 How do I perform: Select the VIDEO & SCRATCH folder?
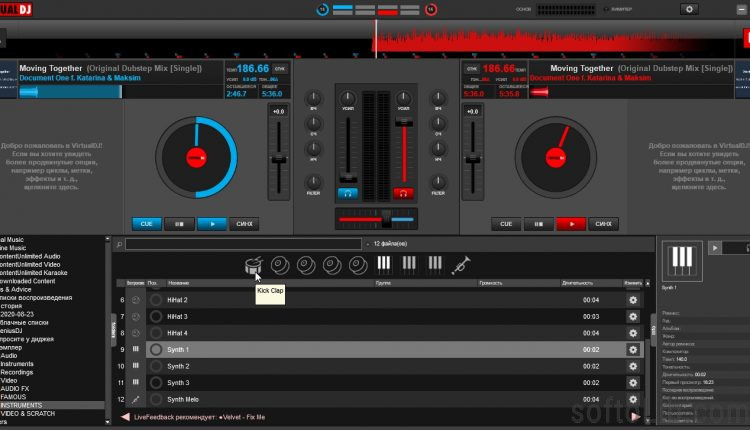click(28, 413)
